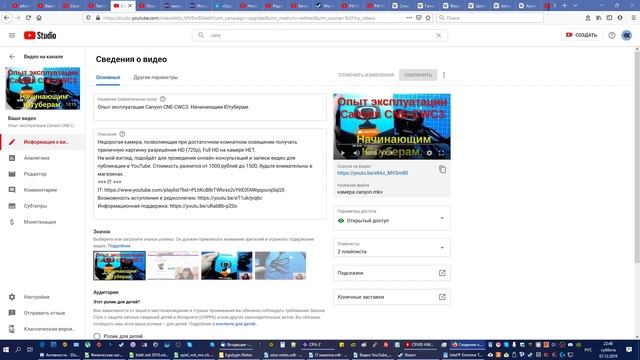640x360 pixels.
Task: Expand the Плейлисты dropdown
Action: click(392, 248)
